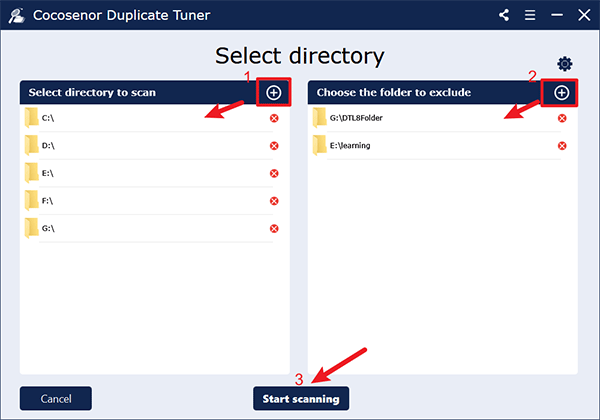600x420 pixels.
Task: Click the share icon in title bar
Action: (504, 15)
